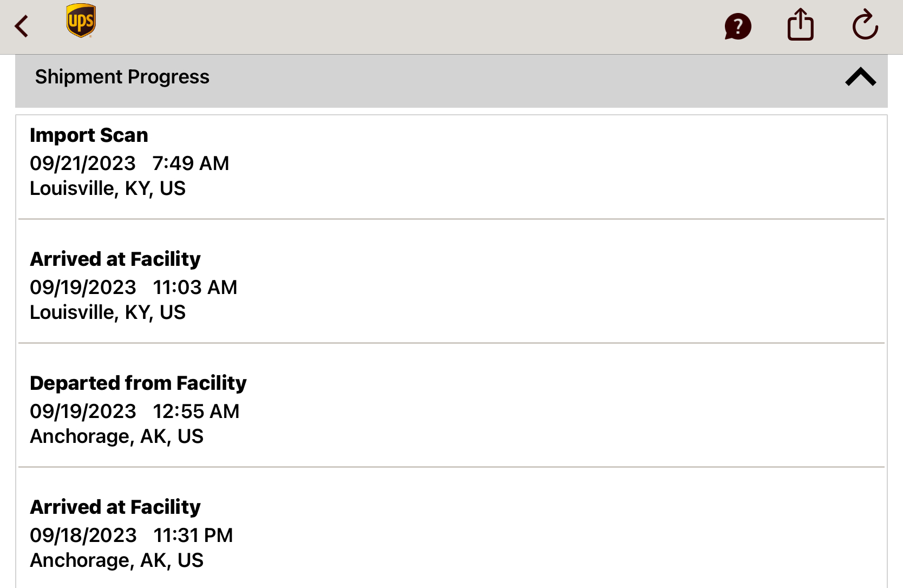Tap the share icon

point(800,24)
